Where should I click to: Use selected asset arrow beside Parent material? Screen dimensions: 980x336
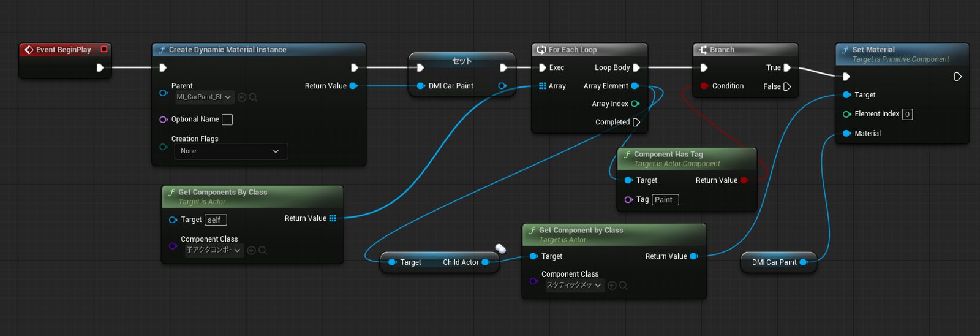point(242,97)
